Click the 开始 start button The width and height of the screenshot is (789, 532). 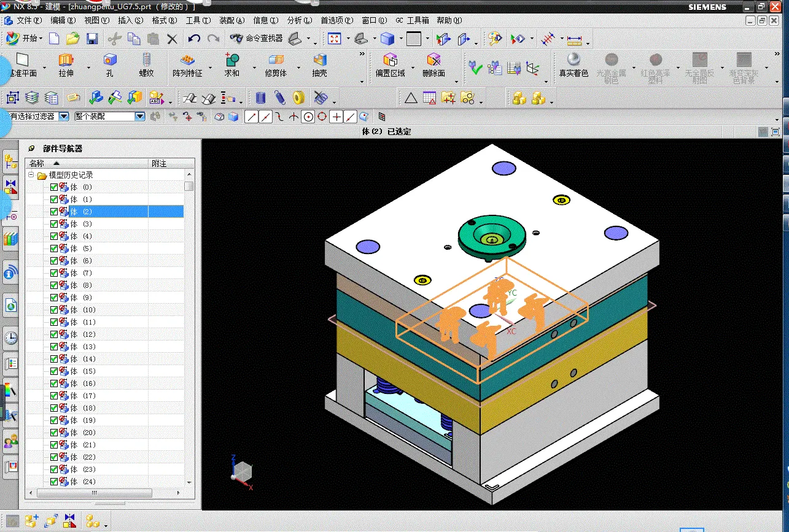[x=25, y=39]
